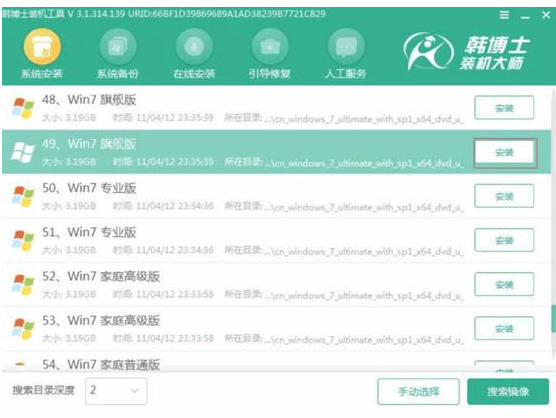556x418 pixels.
Task: Install item 48 Win7 旗舰版
Action: [x=504, y=108]
